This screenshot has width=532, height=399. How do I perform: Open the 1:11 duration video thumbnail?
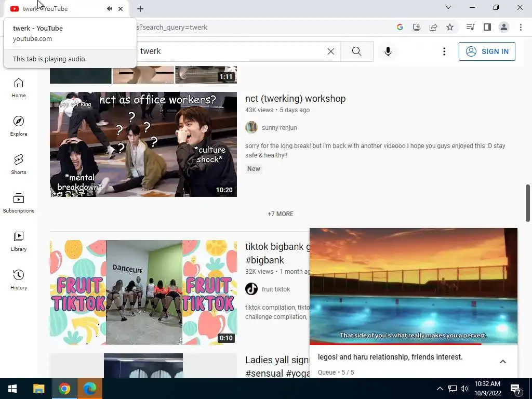pos(143,75)
